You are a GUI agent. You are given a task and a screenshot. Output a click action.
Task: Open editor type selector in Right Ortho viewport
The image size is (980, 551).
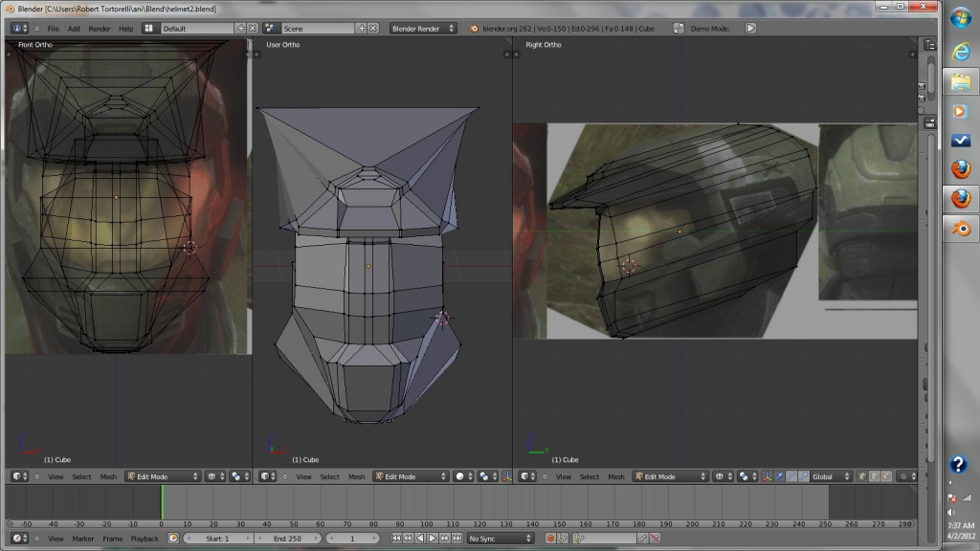click(528, 476)
